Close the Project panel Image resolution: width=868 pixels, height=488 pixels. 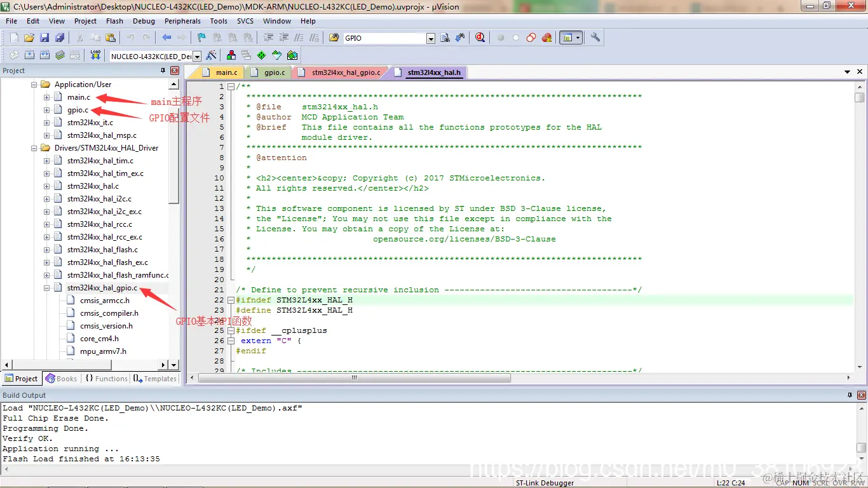pyautogui.click(x=175, y=71)
